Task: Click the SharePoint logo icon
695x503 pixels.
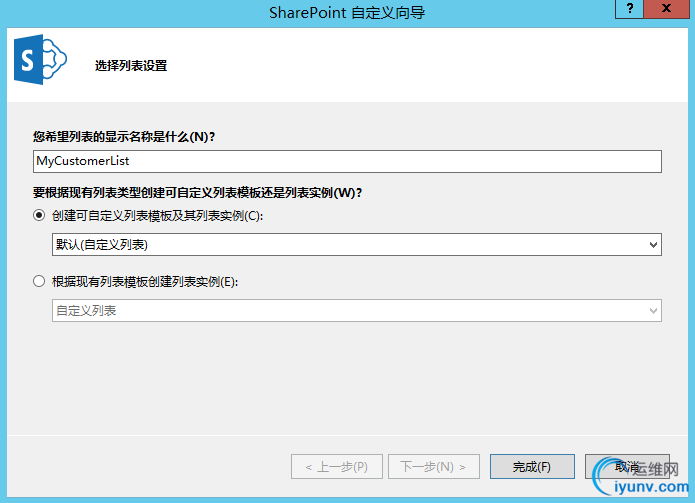Action: click(40, 59)
